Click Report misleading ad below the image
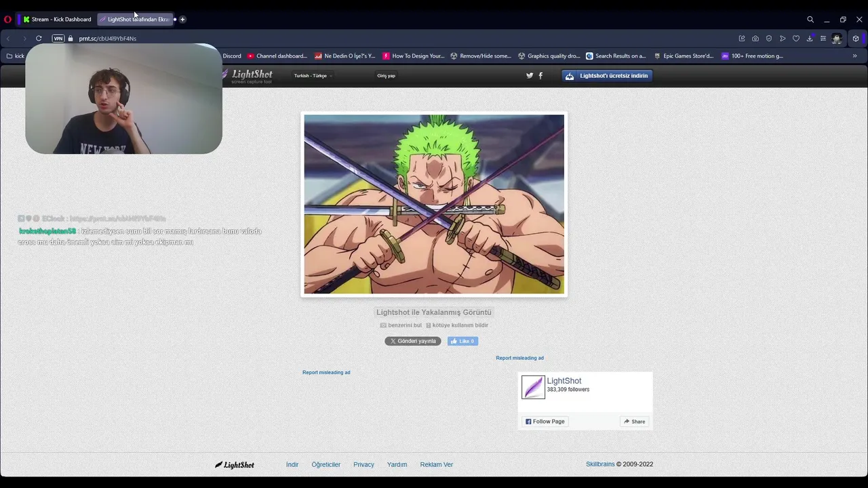Image resolution: width=868 pixels, height=488 pixels. tap(326, 372)
